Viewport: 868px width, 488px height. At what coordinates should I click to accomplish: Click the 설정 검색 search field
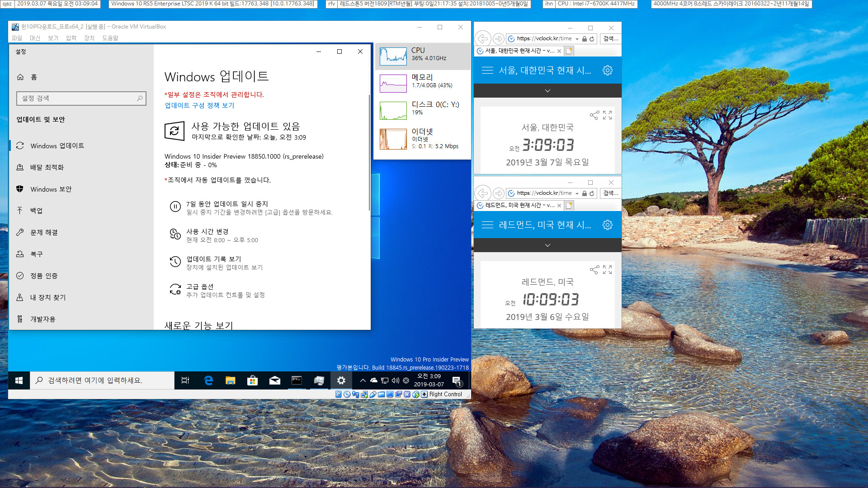point(81,98)
